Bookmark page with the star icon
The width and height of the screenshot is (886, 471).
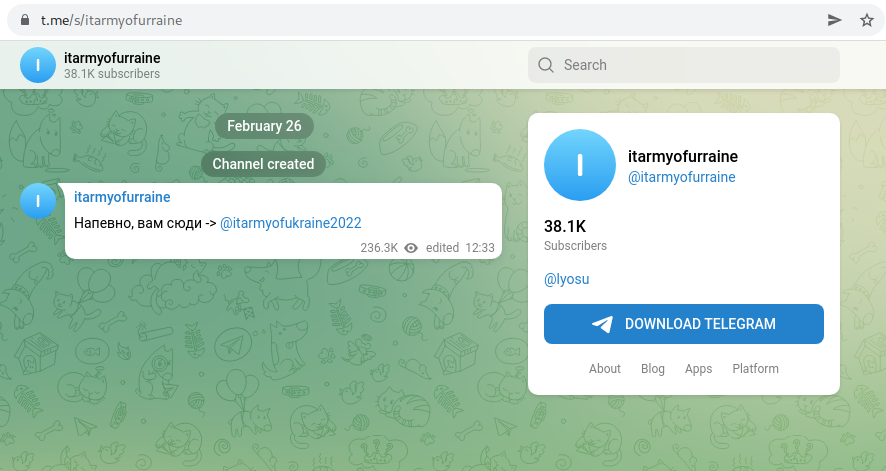866,20
